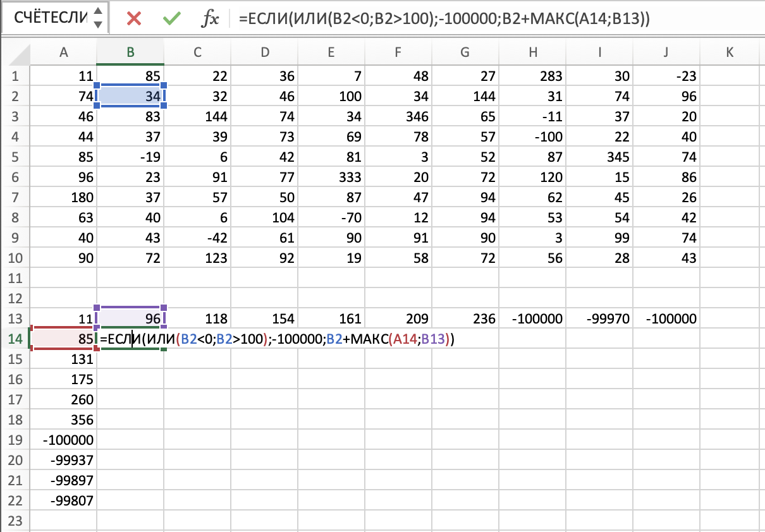Open the fx Insert Function dialog

tap(210, 19)
